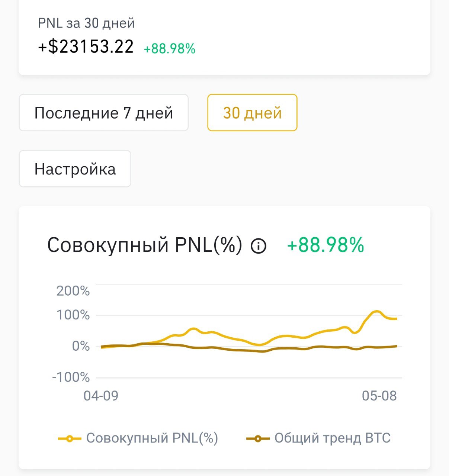Screen dimensions: 449x476
Task: Click the +$23153.22 profit amount
Action: [86, 47]
